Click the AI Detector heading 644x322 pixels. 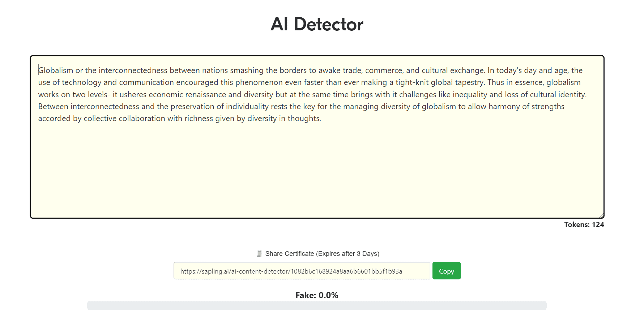click(317, 24)
